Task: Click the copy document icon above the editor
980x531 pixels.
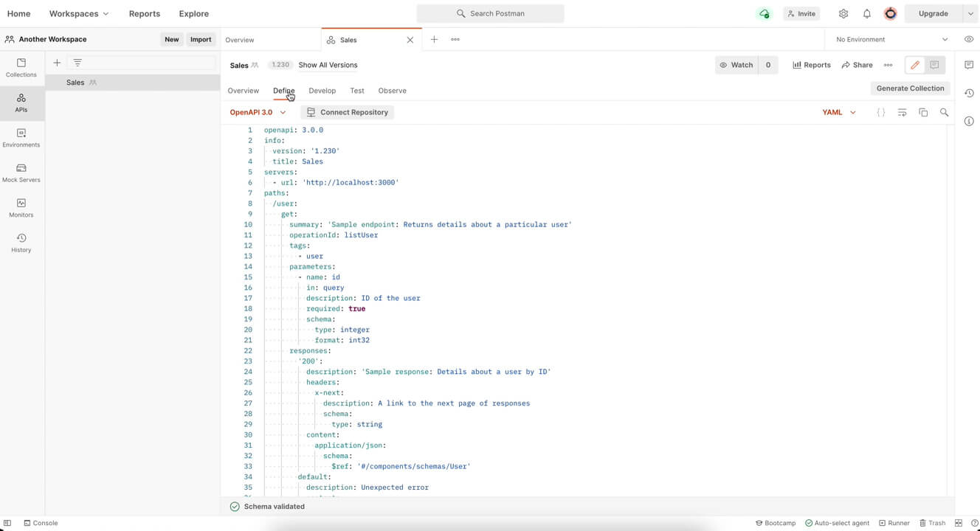Action: pyautogui.click(x=923, y=113)
